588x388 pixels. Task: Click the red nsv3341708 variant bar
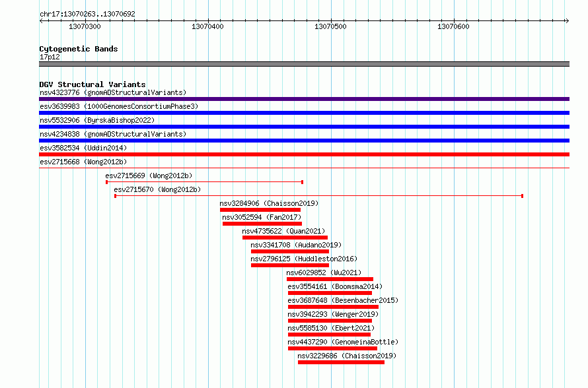tap(290, 251)
